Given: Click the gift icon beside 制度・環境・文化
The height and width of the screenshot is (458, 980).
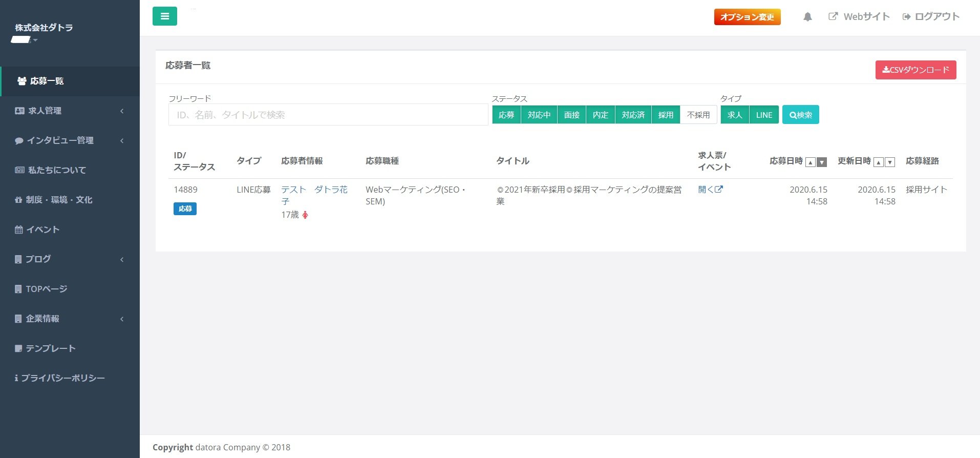Looking at the screenshot, I should pyautogui.click(x=18, y=200).
